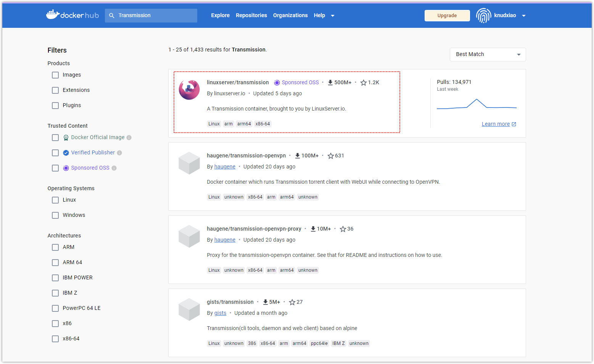
Task: Check the Images filter checkbox
Action: click(x=55, y=75)
